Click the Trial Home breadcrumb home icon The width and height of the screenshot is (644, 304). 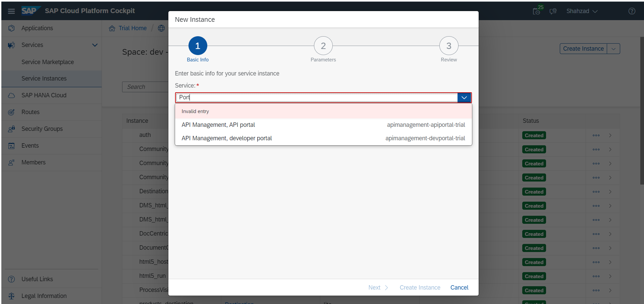[112, 28]
